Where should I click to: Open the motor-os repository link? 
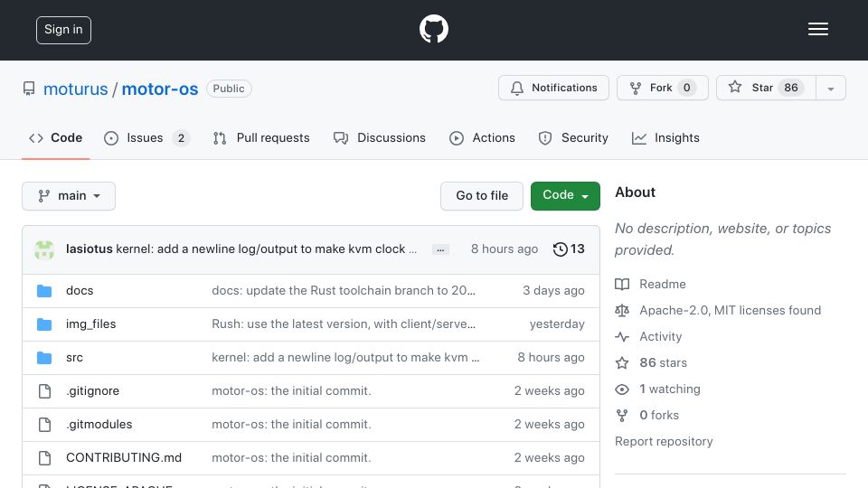160,89
